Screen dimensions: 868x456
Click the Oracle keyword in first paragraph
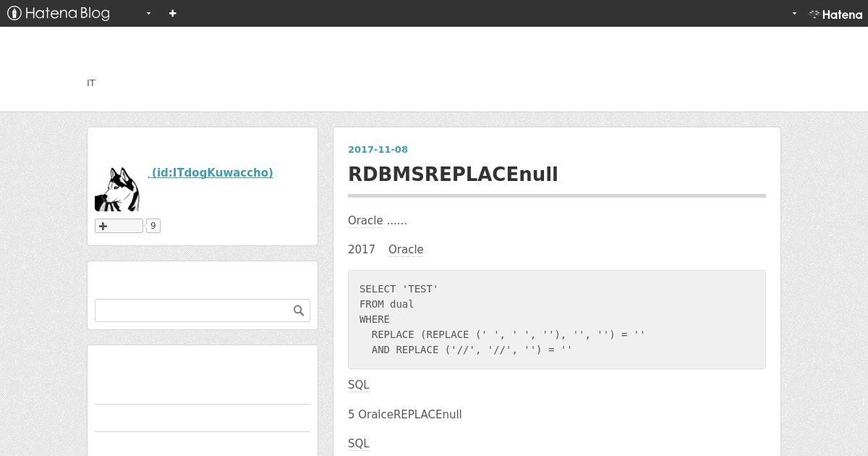(x=365, y=221)
